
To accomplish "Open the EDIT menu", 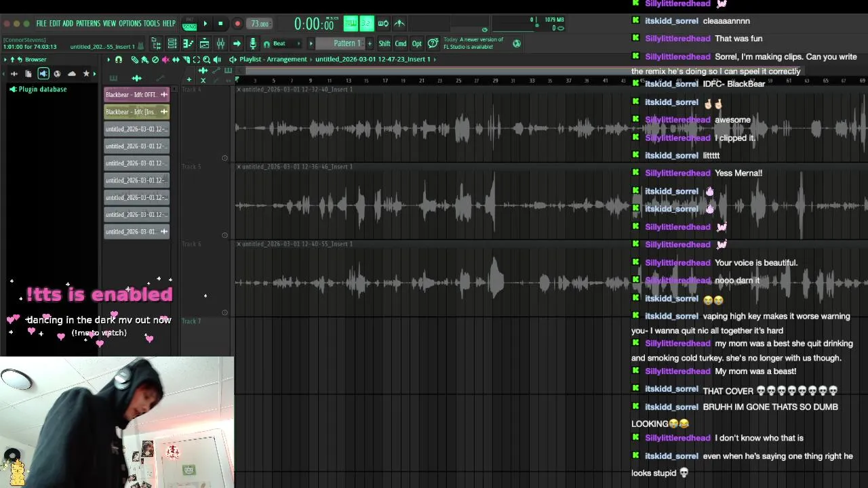I will (x=55, y=24).
